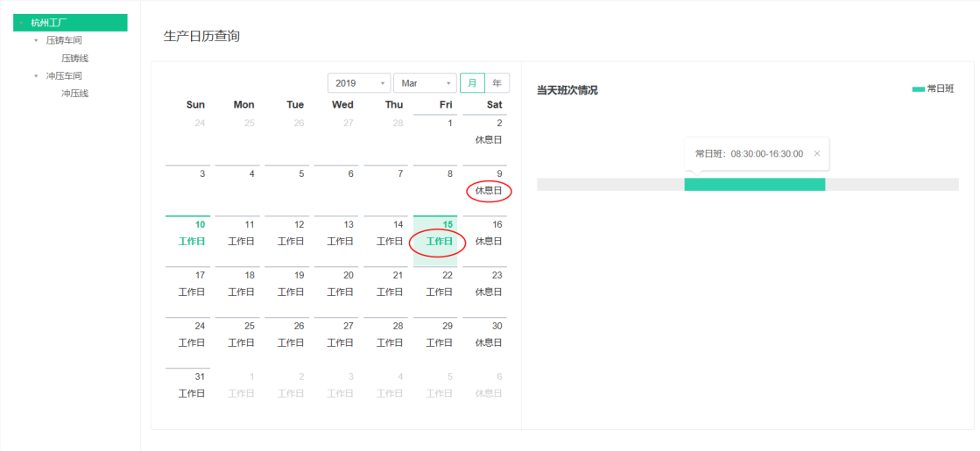Collapse the 压铸车间 tree arrow
The image size is (980, 451).
click(36, 40)
